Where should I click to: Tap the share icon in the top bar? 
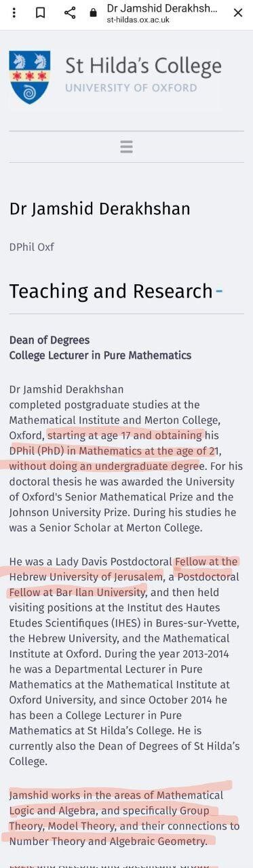coord(70,13)
